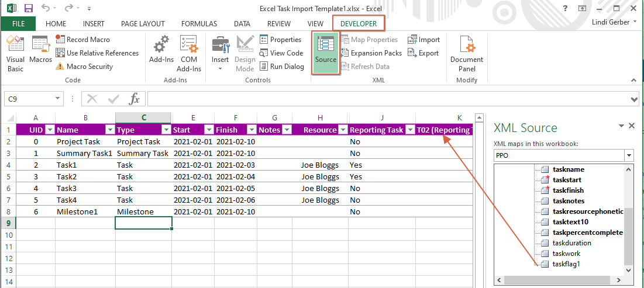This screenshot has height=288, width=644.
Task: Open the XML maps PPO dropdown
Action: point(629,155)
